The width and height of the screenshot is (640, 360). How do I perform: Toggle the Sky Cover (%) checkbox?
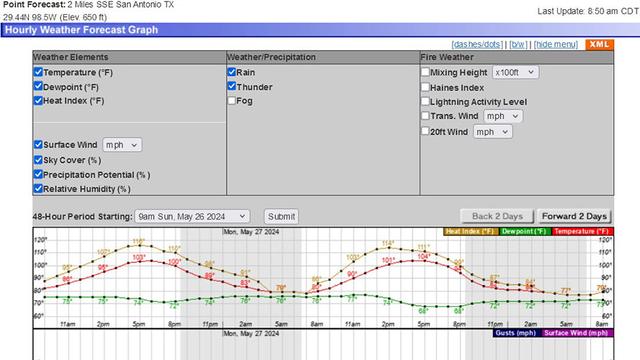point(38,160)
